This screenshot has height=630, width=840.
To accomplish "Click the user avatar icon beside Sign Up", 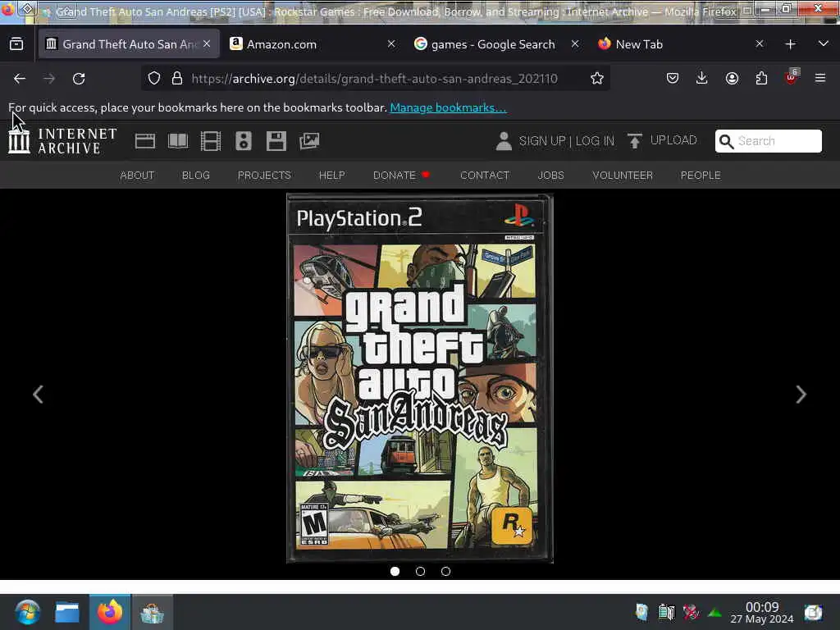I will 504,141.
